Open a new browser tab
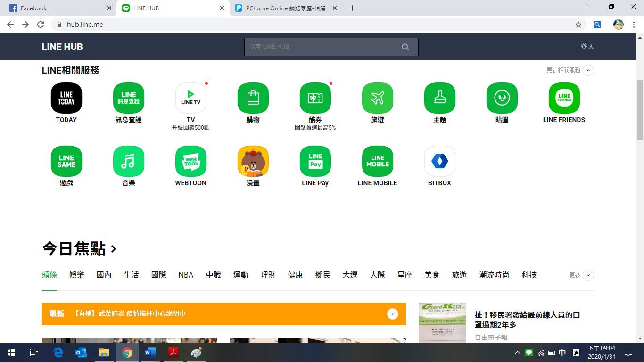This screenshot has width=644, height=362. tap(353, 8)
